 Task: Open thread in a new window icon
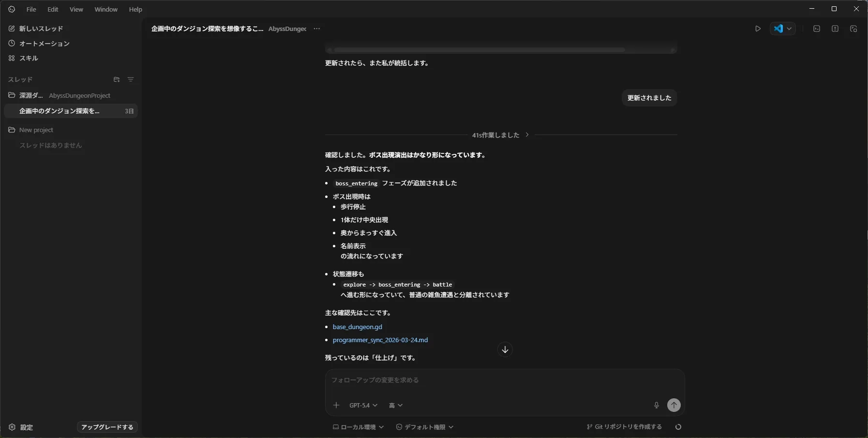pyautogui.click(x=854, y=29)
